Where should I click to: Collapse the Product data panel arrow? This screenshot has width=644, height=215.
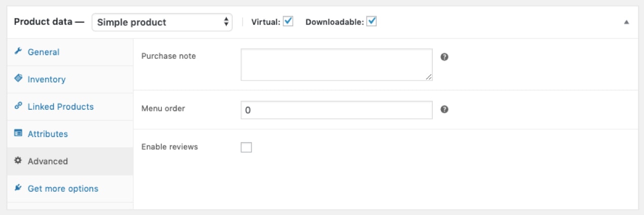(626, 22)
